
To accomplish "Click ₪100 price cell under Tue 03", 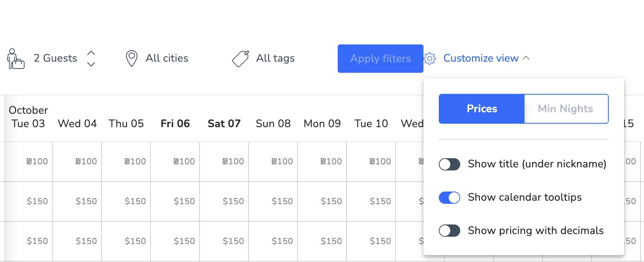I will (x=37, y=162).
